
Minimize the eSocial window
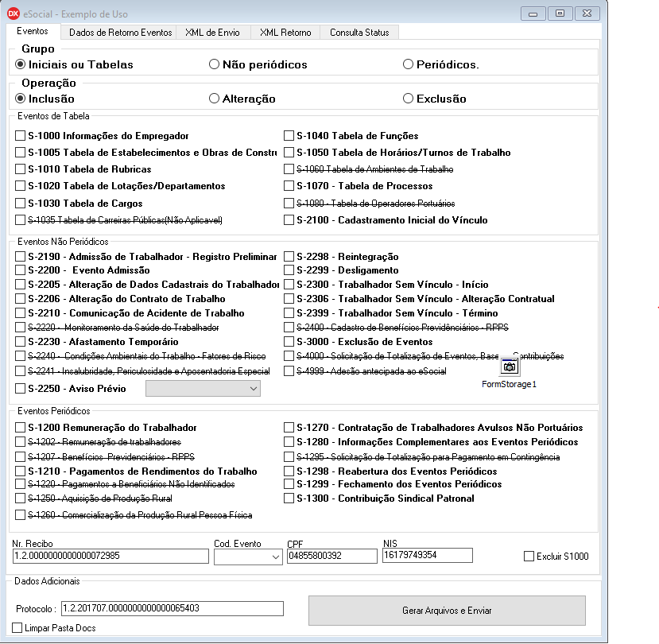[x=533, y=14]
